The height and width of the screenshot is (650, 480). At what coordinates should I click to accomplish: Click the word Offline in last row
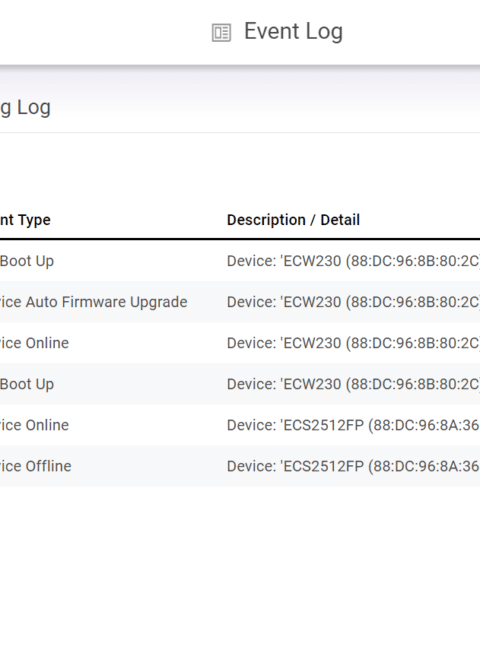(48, 466)
